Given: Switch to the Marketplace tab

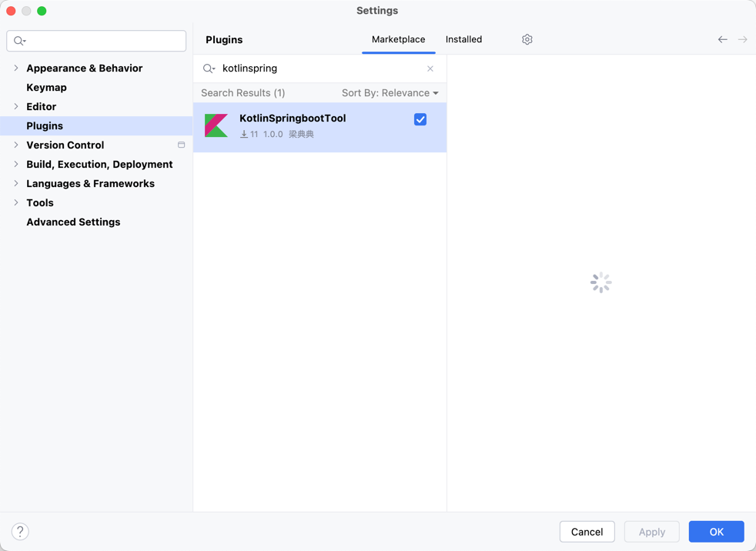Looking at the screenshot, I should click(x=398, y=39).
